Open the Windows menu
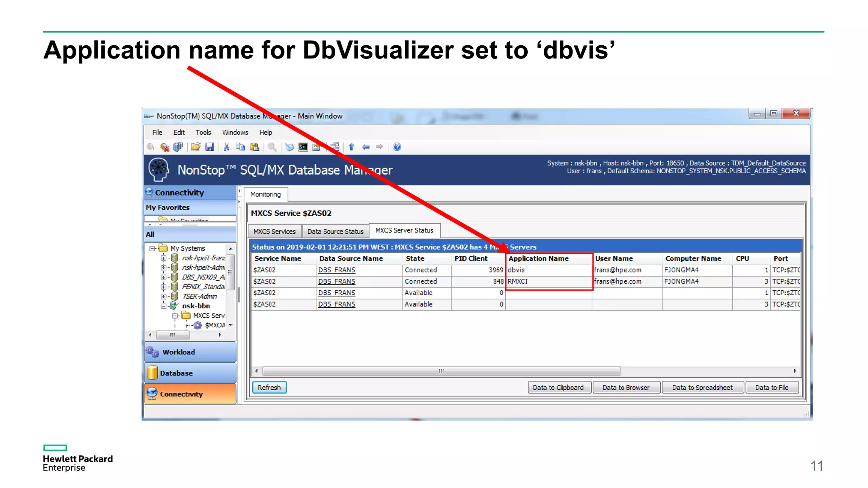This screenshot has width=868, height=488. 235,132
